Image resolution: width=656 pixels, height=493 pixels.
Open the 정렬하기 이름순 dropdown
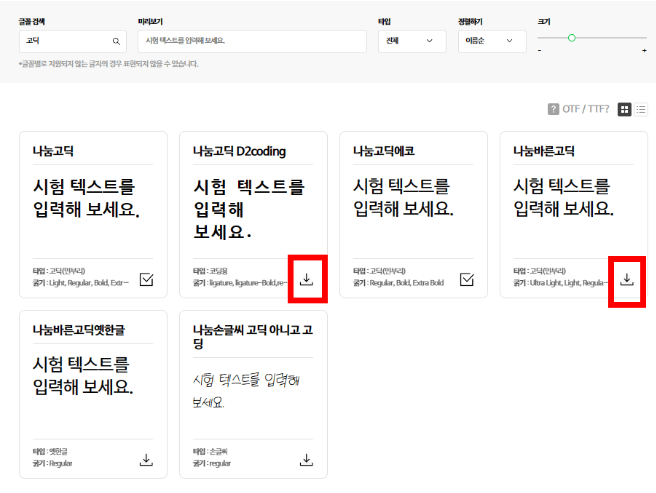point(492,41)
